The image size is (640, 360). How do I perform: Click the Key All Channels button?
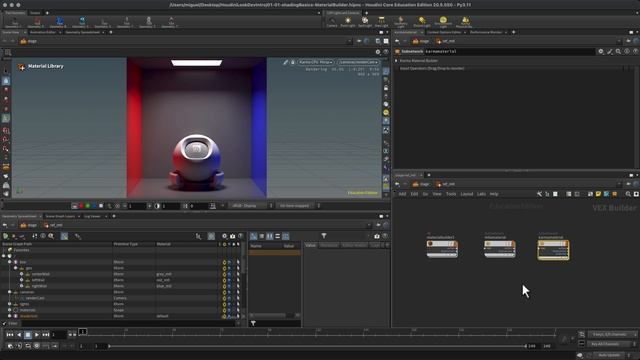(x=609, y=344)
